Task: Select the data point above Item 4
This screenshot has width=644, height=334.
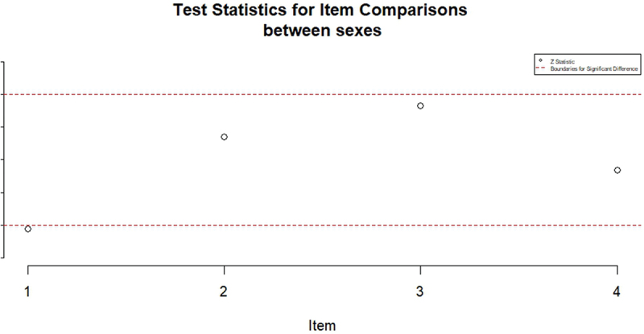Action: tap(617, 170)
